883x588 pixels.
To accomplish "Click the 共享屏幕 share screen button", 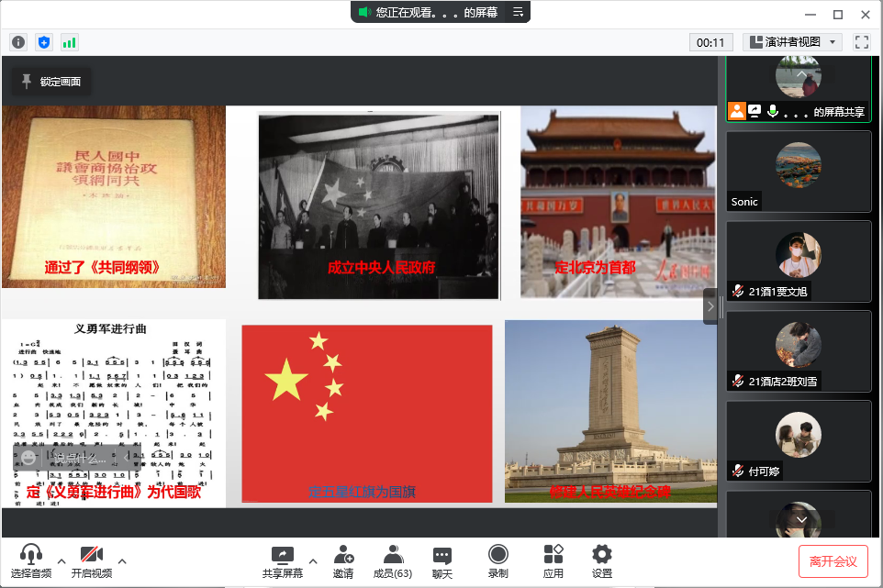I will [x=282, y=560].
